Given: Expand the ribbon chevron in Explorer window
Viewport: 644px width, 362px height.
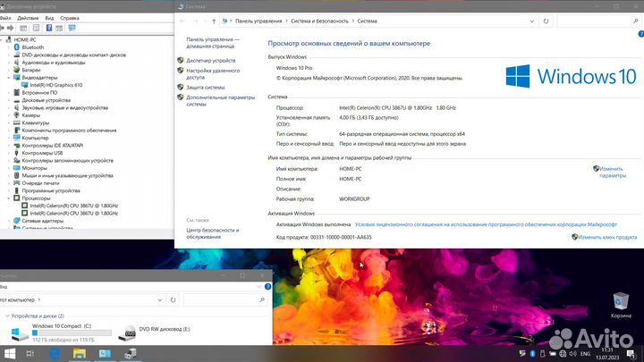Looking at the screenshot, I should [259, 287].
